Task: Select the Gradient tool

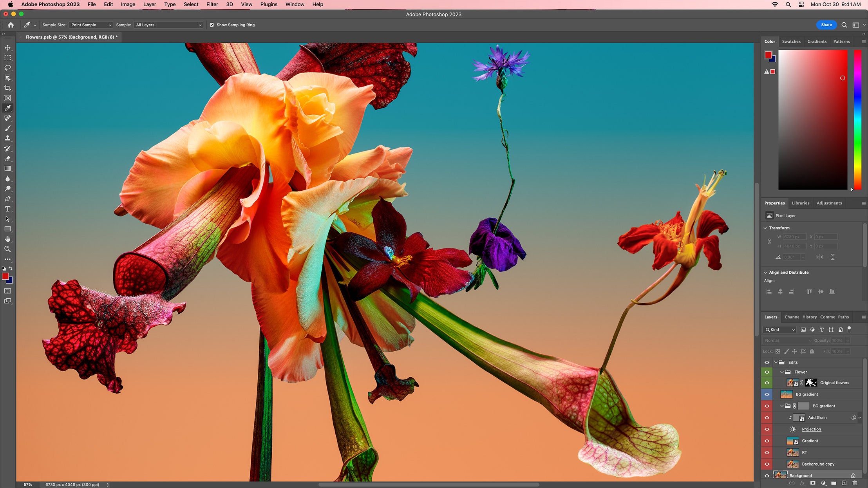Action: (x=7, y=168)
